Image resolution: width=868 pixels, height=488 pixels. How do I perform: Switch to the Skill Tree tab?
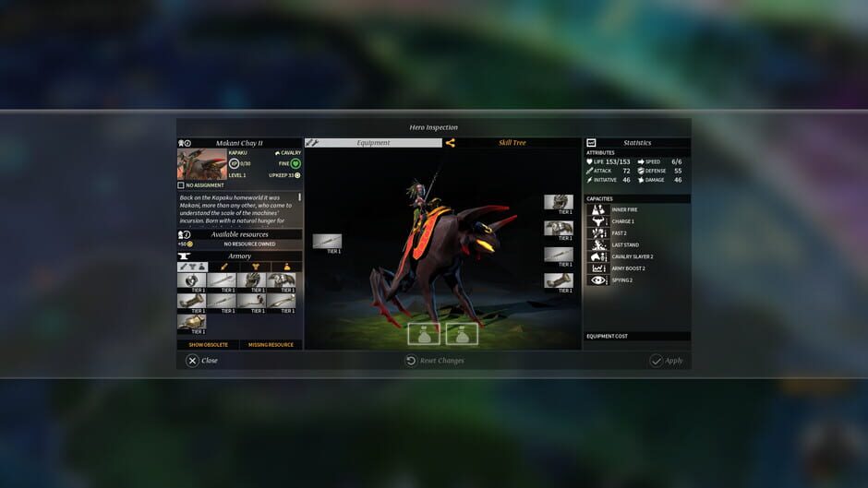[x=512, y=143]
